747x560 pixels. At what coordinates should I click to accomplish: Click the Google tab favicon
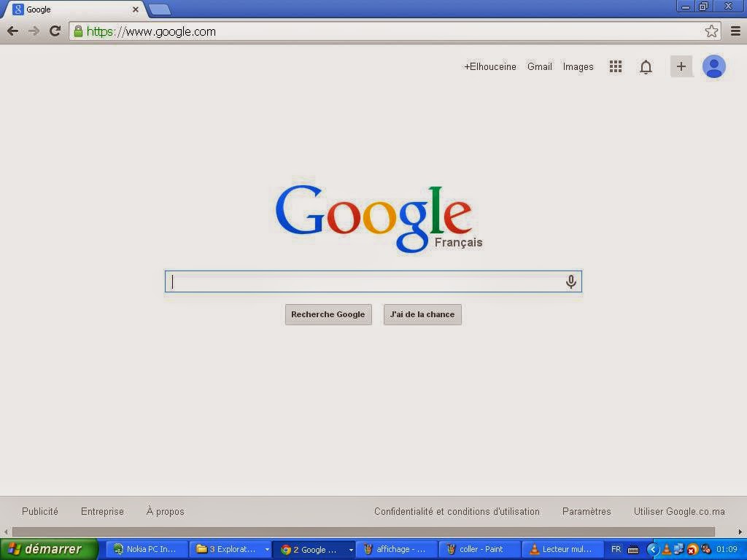pos(18,9)
